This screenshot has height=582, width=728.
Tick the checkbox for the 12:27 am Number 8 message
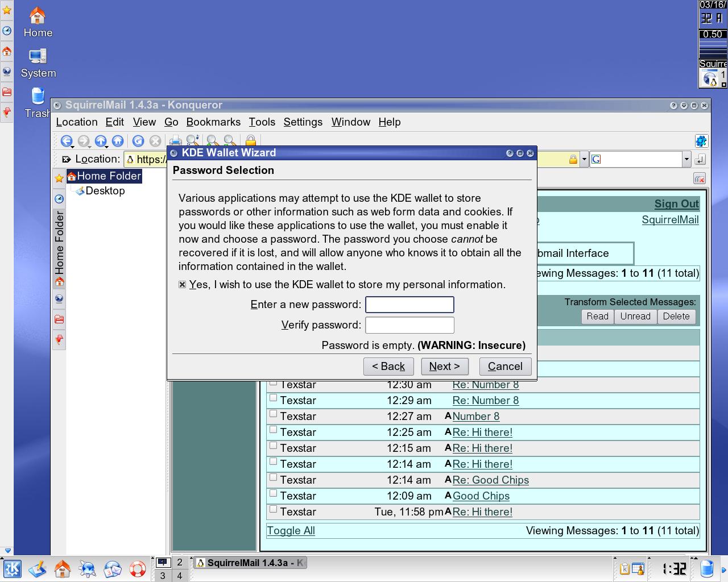click(x=273, y=414)
